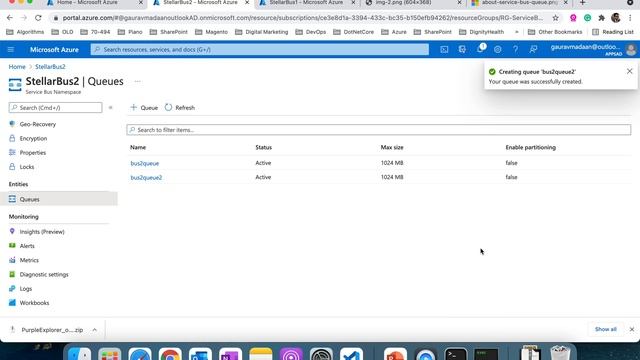Click the Refresh toolbar button

(180, 108)
